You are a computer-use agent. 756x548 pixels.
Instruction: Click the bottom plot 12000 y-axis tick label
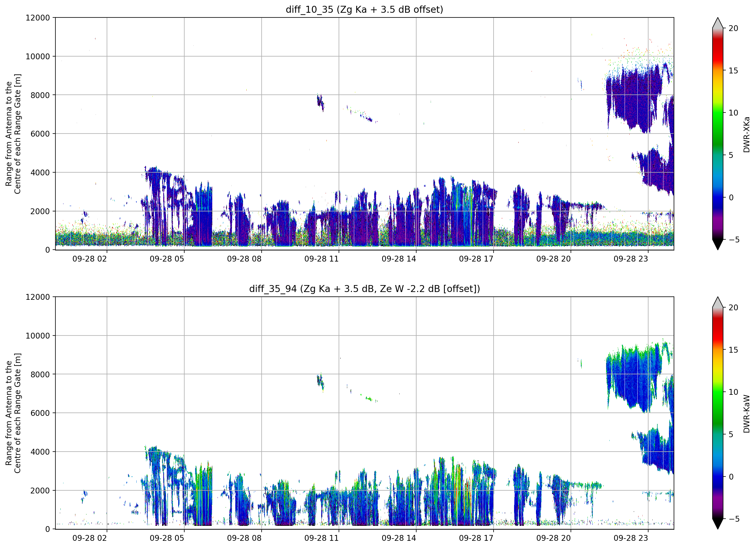[x=38, y=297]
